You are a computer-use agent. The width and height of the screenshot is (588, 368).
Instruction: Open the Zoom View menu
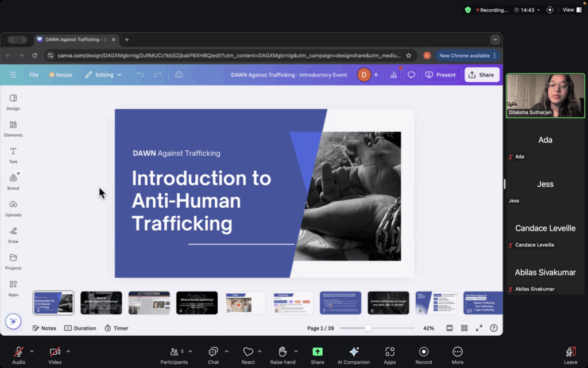pyautogui.click(x=568, y=10)
